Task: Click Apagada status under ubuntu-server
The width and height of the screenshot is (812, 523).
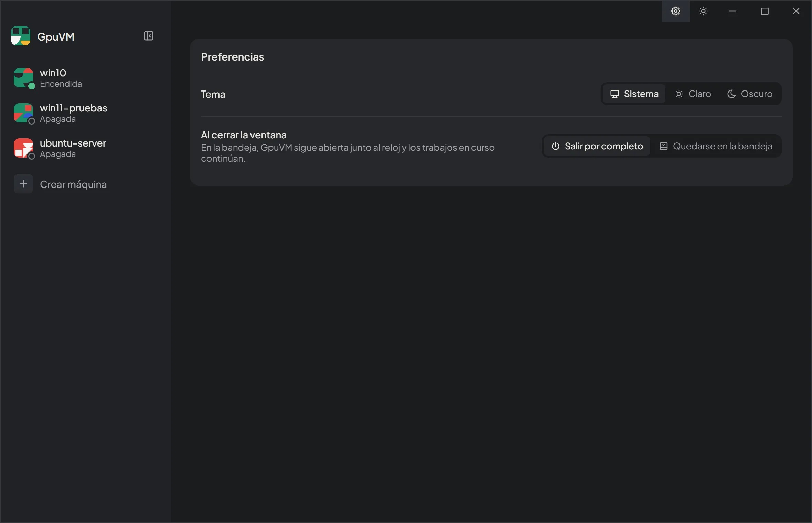Action: (x=58, y=154)
